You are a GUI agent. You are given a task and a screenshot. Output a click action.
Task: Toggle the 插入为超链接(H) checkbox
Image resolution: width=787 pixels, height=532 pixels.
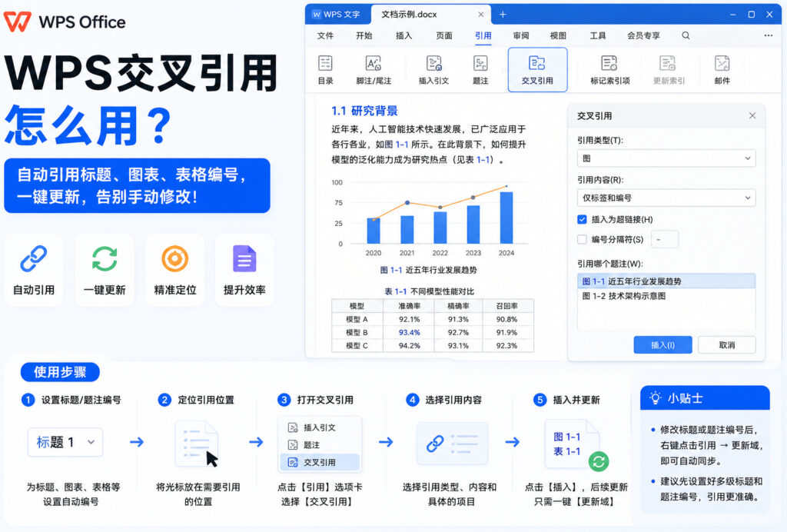(x=583, y=219)
